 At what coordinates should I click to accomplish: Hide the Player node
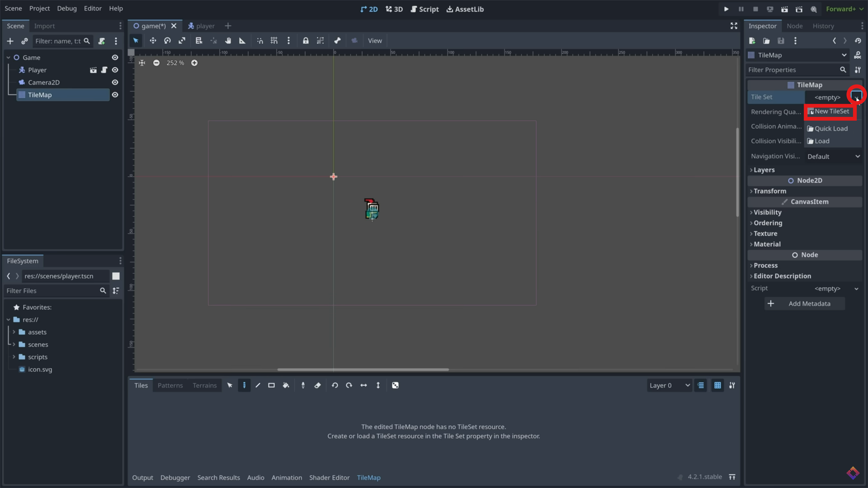115,70
